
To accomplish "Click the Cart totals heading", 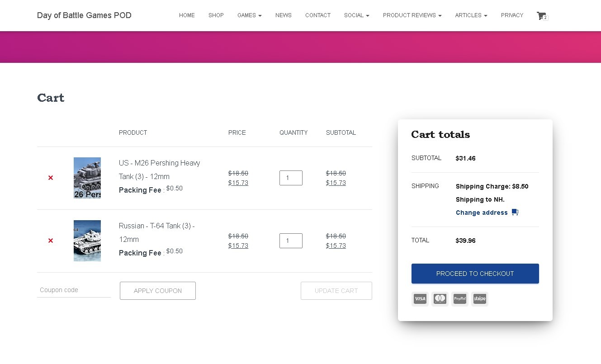I will click(x=440, y=134).
